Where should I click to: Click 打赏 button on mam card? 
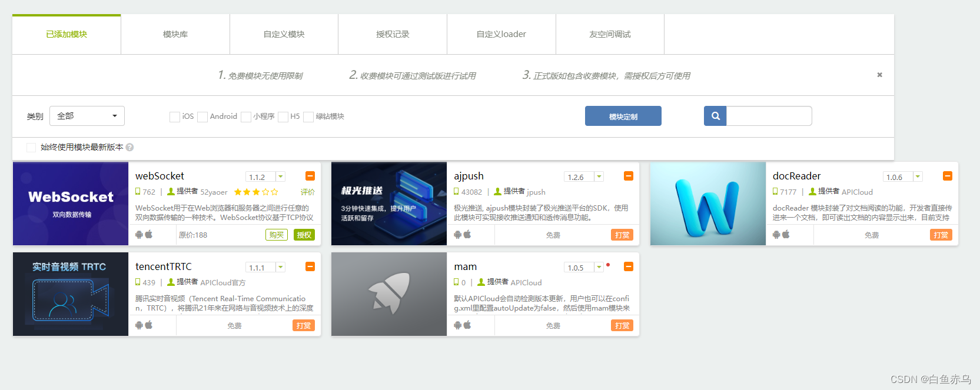622,325
